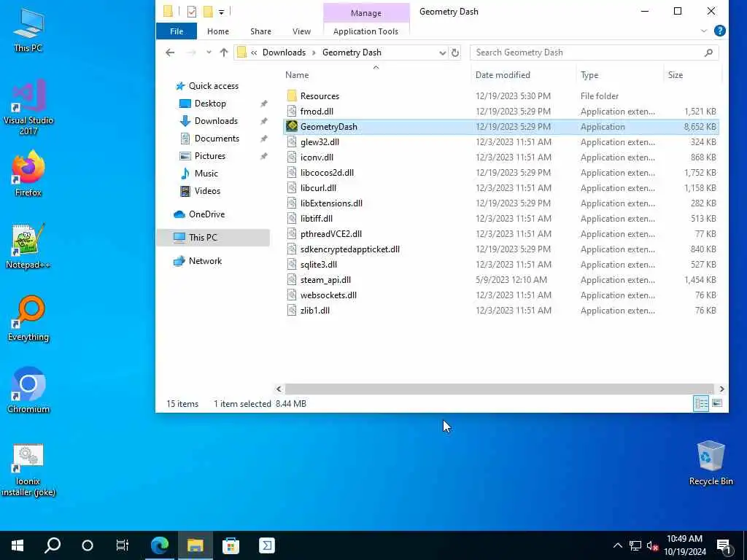The width and height of the screenshot is (747, 560).
Task: Open Notepad++ desktop shortcut
Action: coord(28,246)
